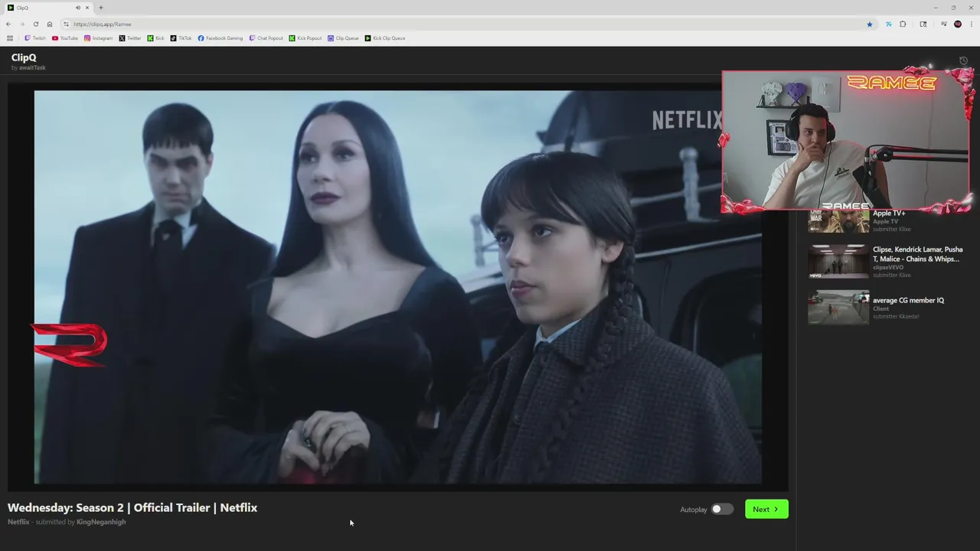Open the Kick Popout bookmark
The height and width of the screenshot is (551, 980).
(305, 38)
